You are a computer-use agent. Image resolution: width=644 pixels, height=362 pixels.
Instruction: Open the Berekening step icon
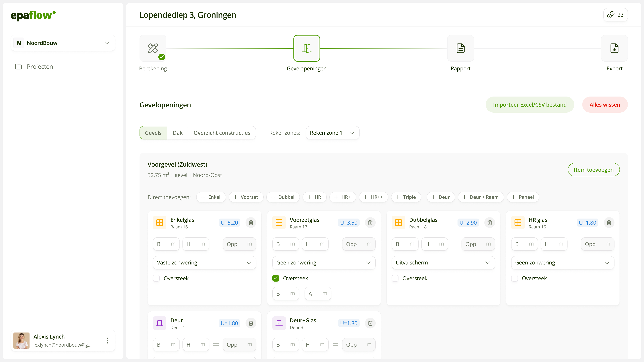click(x=153, y=48)
